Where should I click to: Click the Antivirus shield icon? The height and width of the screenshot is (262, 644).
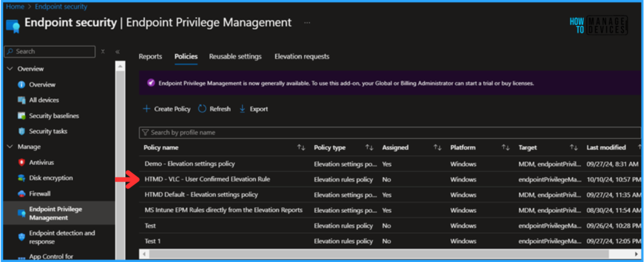coord(22,162)
